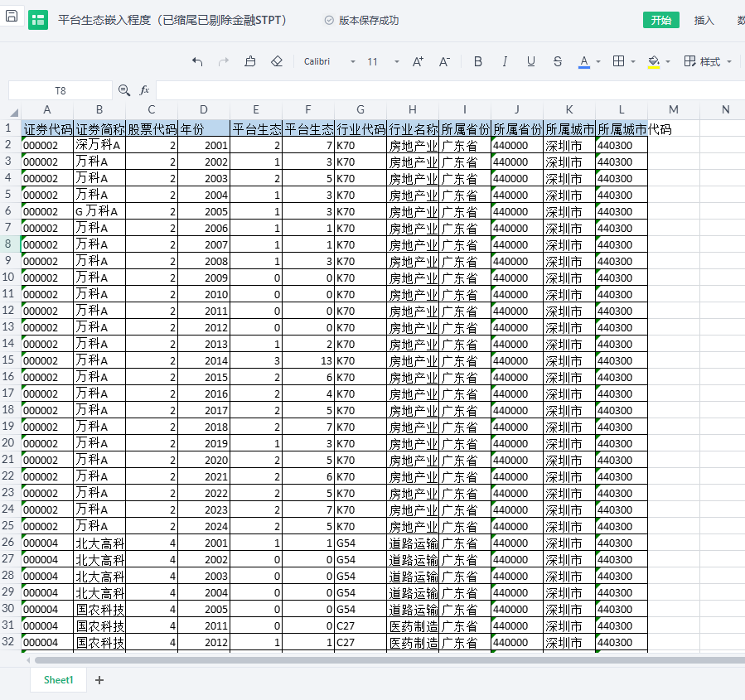This screenshot has width=745, height=700.
Task: Click header cell 股票代码
Action: tap(152, 128)
